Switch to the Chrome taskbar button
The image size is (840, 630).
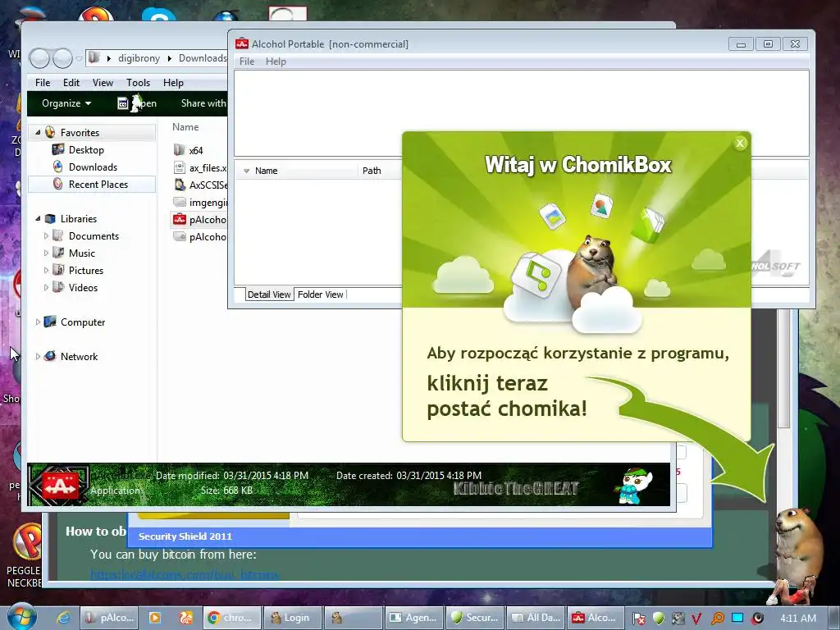pos(231,618)
